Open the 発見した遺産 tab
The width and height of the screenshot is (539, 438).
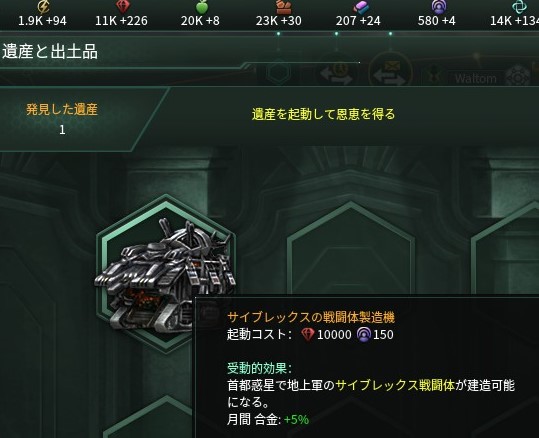click(x=62, y=119)
